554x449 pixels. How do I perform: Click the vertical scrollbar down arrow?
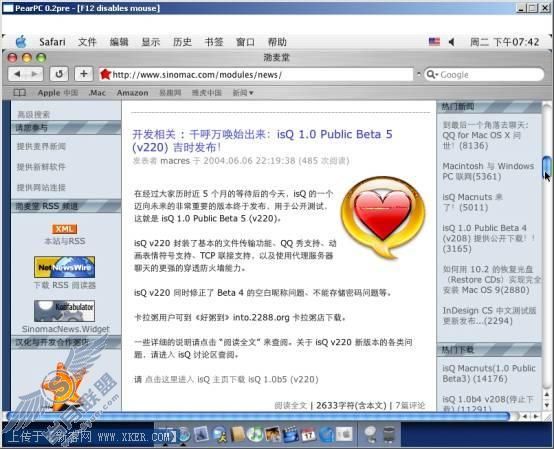point(547,406)
